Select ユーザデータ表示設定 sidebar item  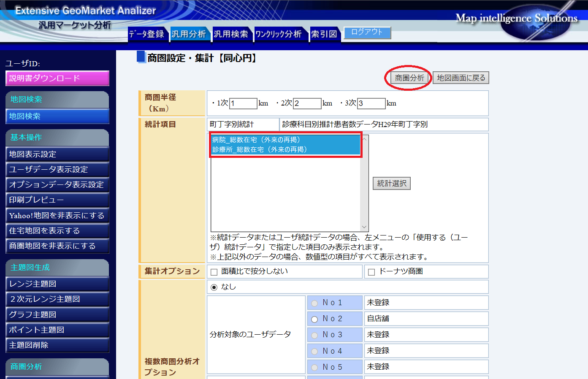pos(57,169)
